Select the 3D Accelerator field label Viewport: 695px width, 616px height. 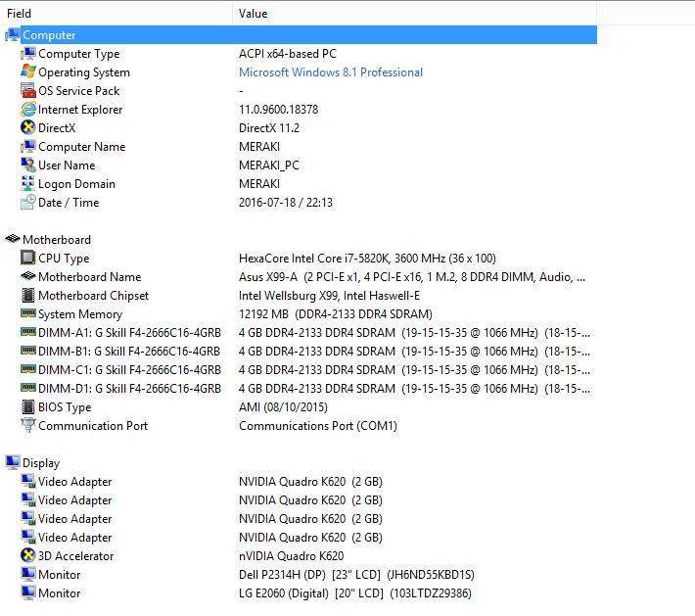coord(75,556)
